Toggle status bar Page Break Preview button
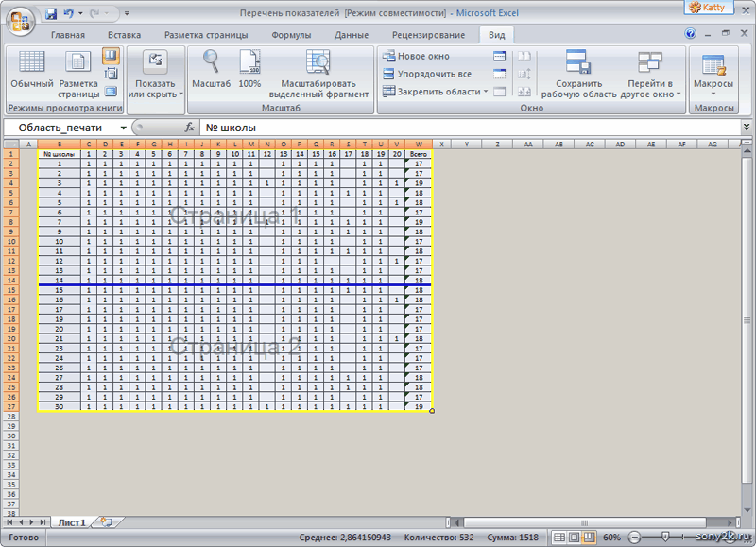Screen dimensions: 756x547 pyautogui.click(x=589, y=538)
